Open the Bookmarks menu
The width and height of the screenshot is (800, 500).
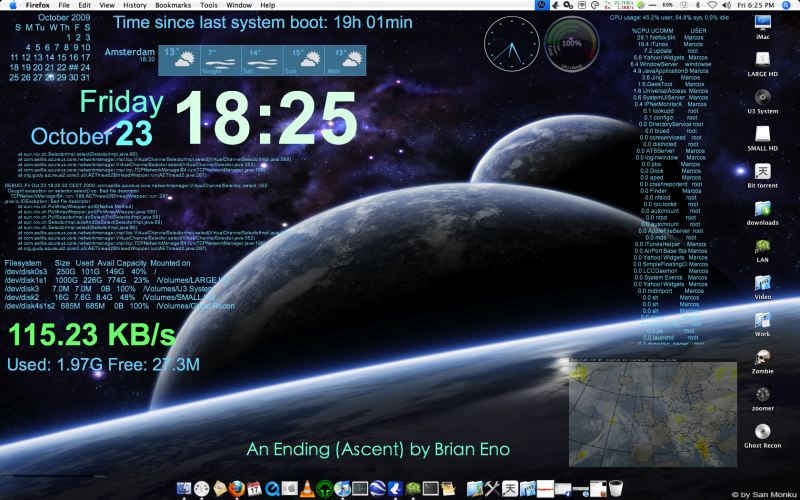(x=172, y=5)
